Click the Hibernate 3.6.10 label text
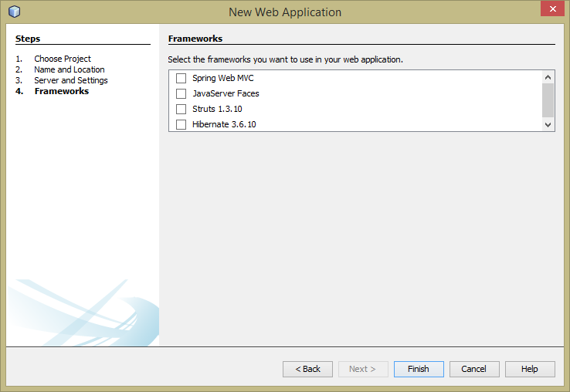 click(x=224, y=124)
